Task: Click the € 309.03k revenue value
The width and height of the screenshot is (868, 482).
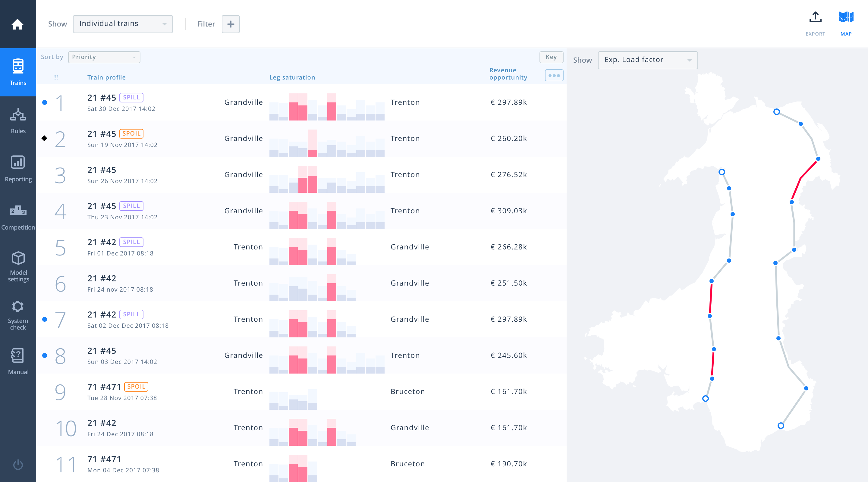Action: tap(508, 211)
